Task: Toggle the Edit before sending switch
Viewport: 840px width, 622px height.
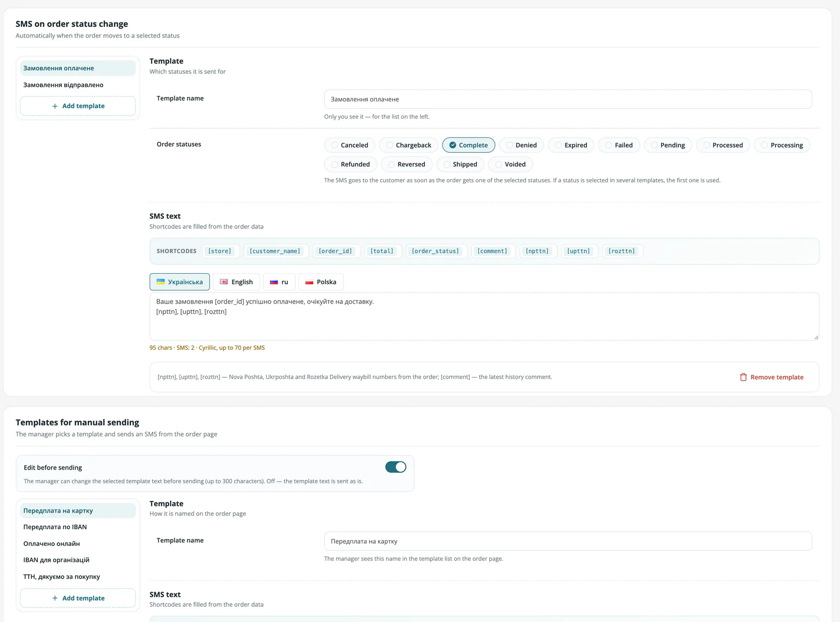Action: tap(396, 467)
